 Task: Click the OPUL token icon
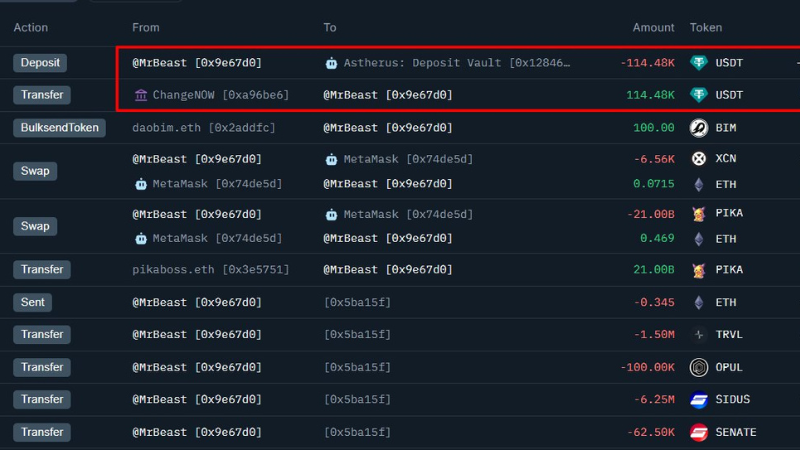(x=698, y=367)
